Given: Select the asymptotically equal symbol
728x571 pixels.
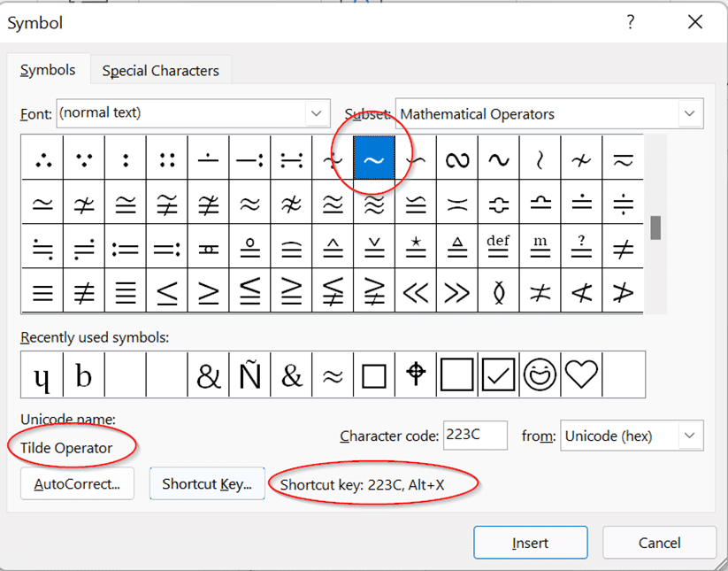Looking at the screenshot, I should point(42,202).
